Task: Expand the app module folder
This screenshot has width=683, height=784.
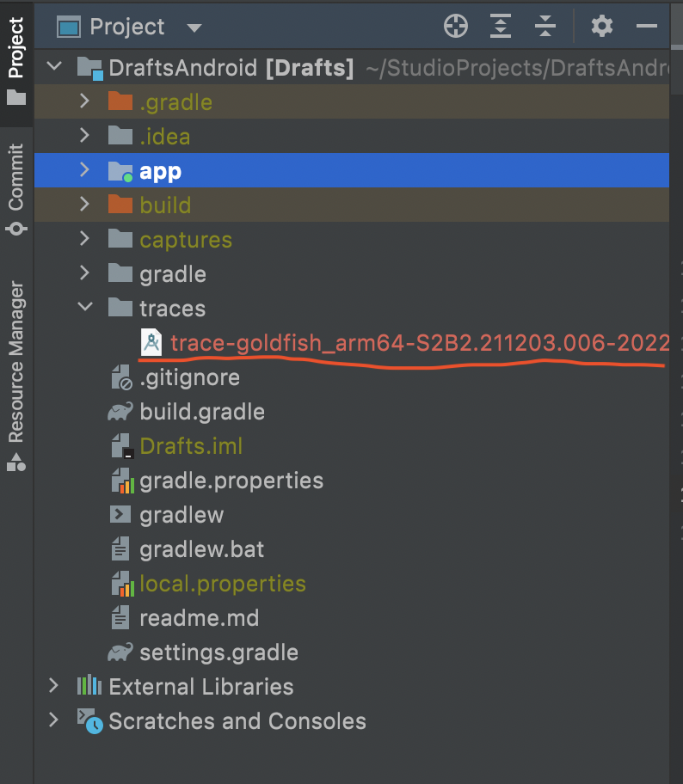Action: click(x=83, y=170)
